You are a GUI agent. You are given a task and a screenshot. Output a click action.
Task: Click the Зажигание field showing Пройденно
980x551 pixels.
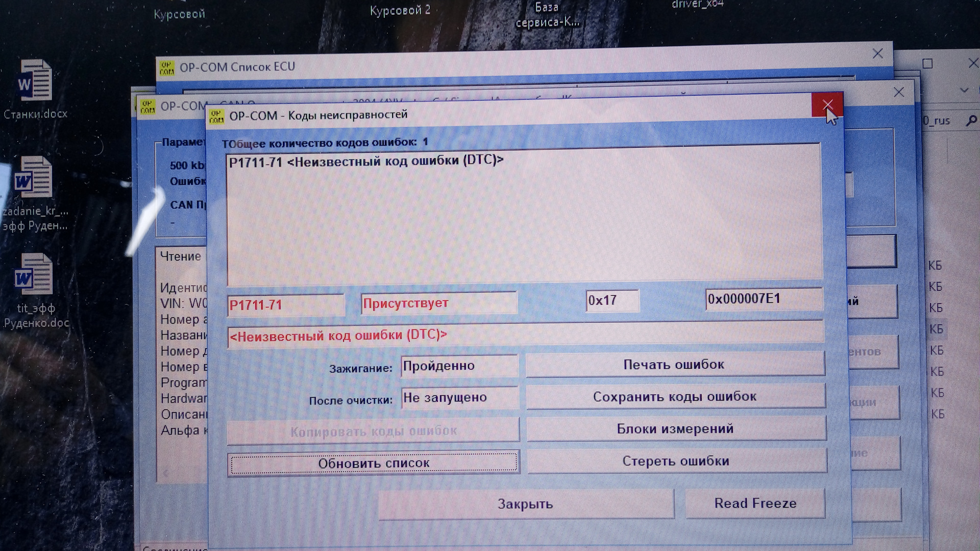(x=459, y=366)
